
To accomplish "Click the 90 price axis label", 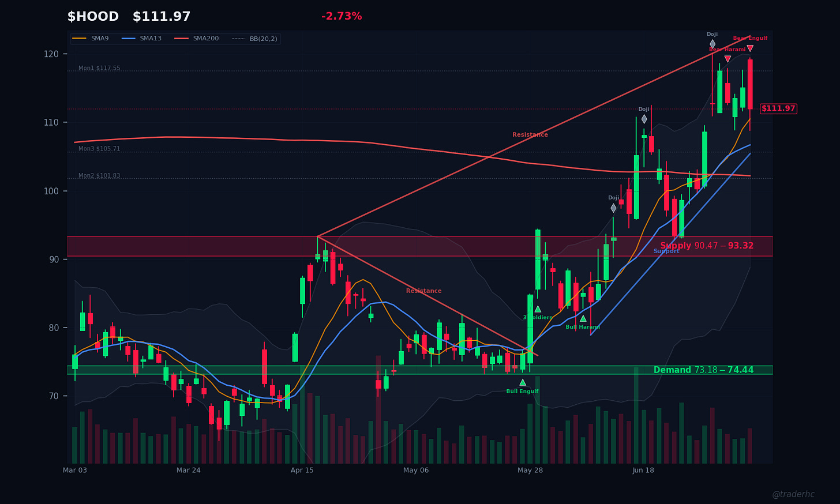I will 54,259.
